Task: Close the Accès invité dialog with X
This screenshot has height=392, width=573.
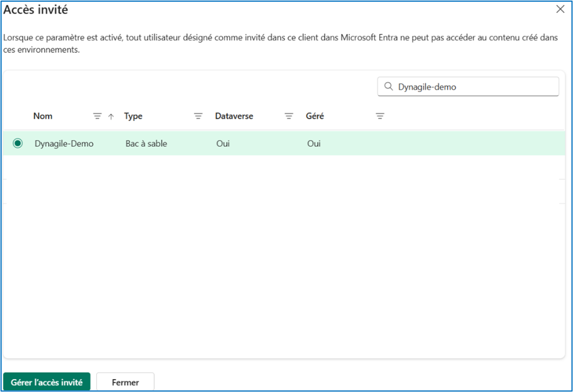Action: click(x=560, y=9)
